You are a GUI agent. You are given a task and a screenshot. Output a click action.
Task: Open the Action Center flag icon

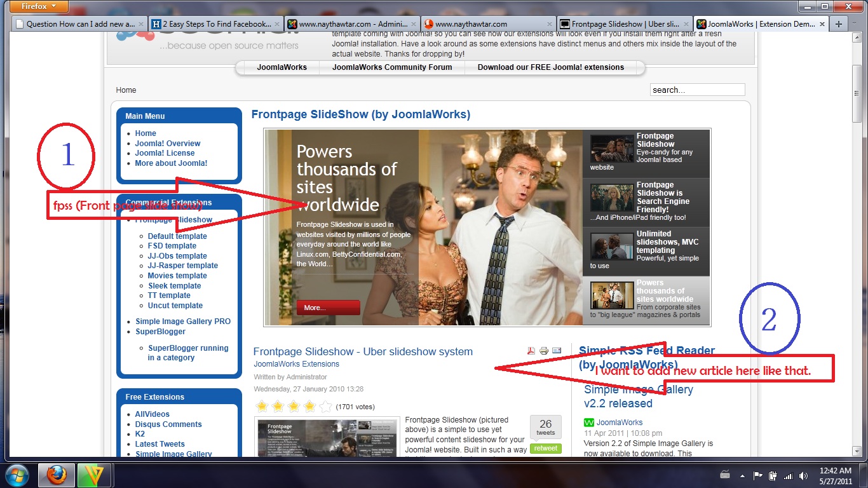(757, 475)
